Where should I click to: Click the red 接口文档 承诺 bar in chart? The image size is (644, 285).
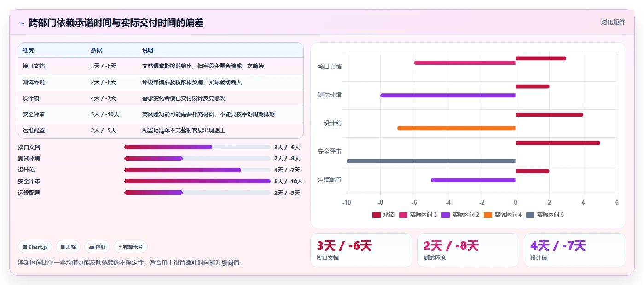[541, 58]
